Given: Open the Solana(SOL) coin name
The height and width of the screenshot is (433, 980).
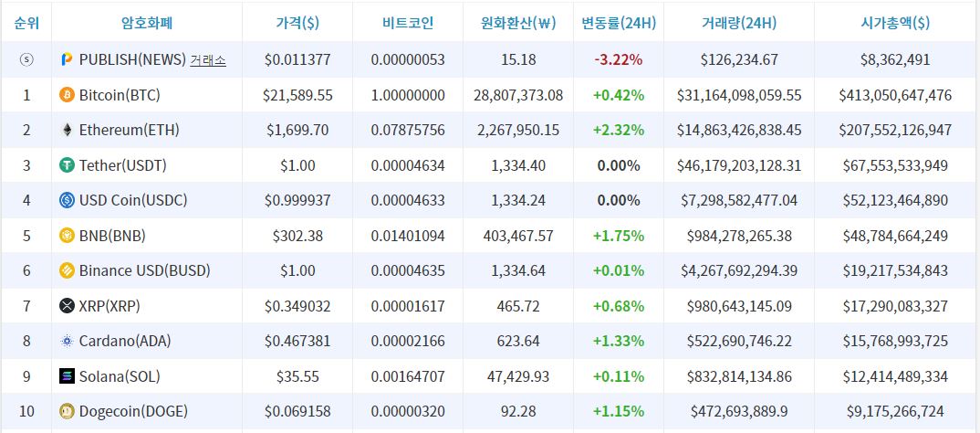Looking at the screenshot, I should coord(120,376).
